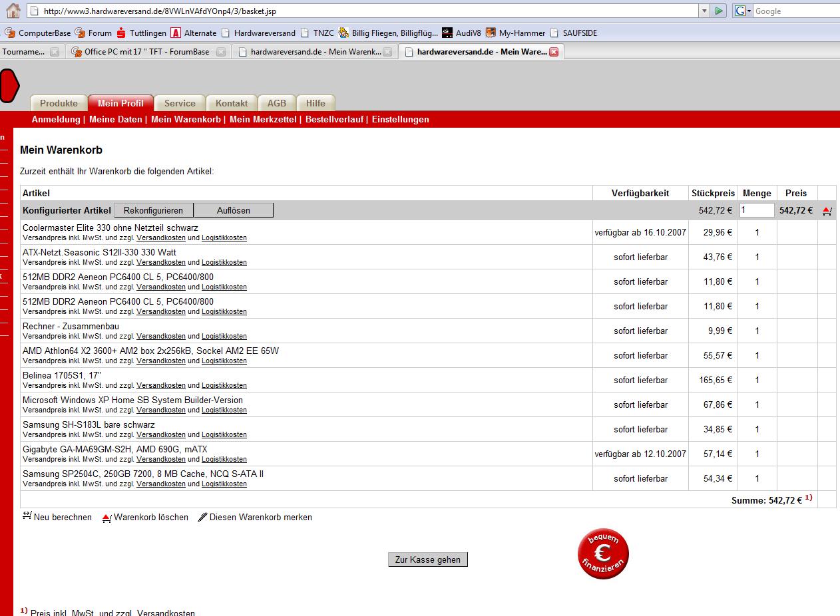Screen dimensions: 840x616
Task: Remove configured article via red basket icon
Action: [827, 211]
